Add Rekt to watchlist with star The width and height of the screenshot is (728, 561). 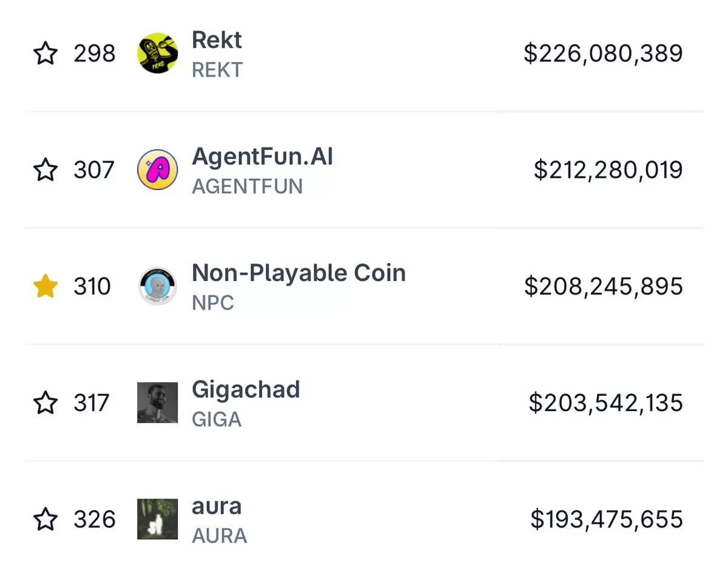(x=45, y=53)
